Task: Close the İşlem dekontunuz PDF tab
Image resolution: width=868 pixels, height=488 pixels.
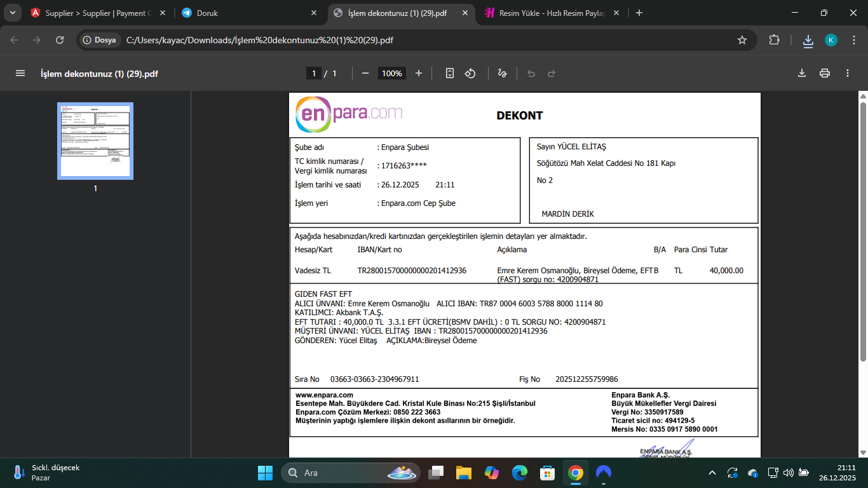Action: pos(466,13)
